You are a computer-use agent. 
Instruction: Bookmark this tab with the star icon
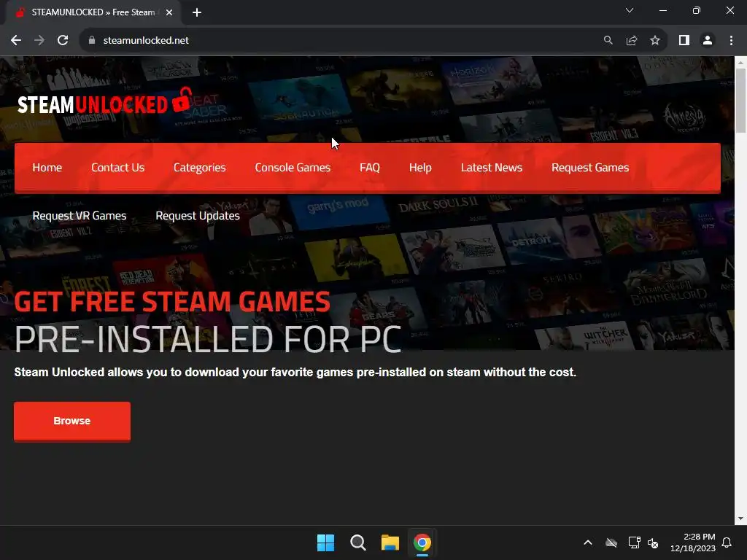click(655, 41)
